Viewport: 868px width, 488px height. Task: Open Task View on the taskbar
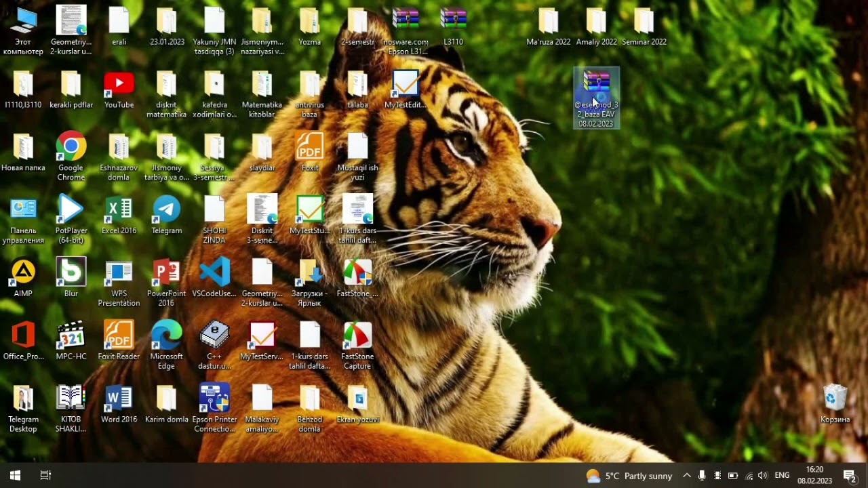[45, 475]
